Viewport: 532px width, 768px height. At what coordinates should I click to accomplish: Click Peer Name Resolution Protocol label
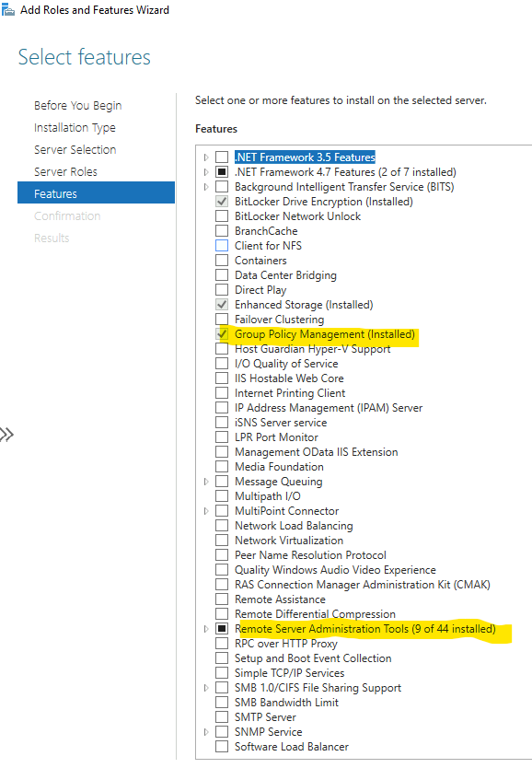[x=310, y=555]
